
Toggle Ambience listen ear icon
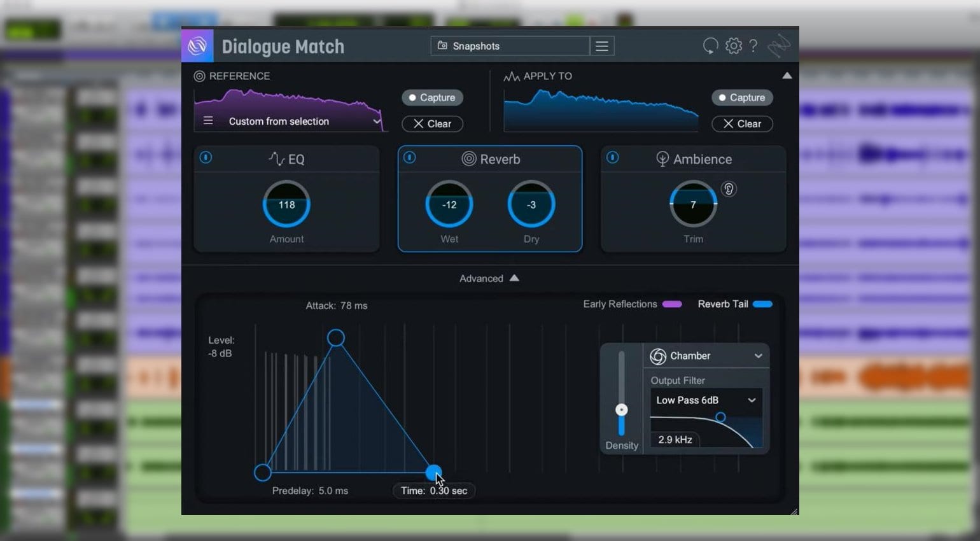[729, 189]
